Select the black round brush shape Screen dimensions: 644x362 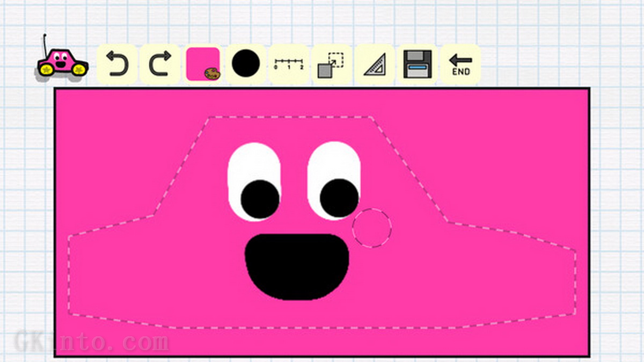(x=246, y=64)
